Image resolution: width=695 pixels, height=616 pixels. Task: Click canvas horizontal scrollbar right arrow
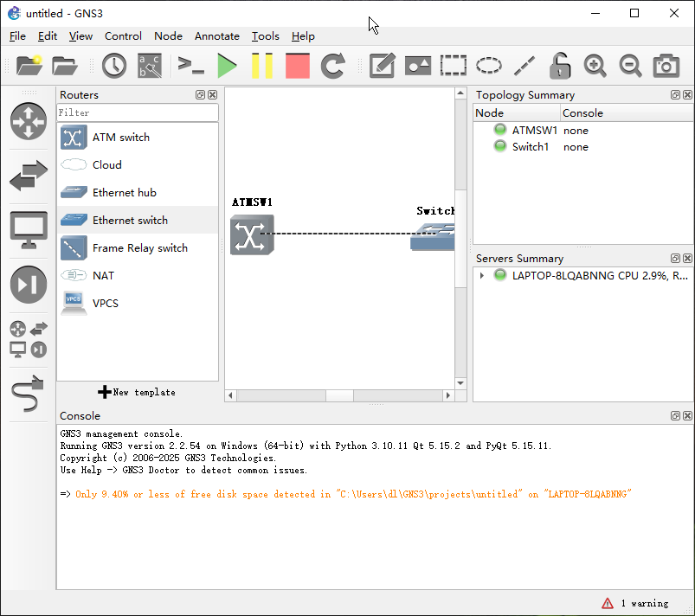(448, 395)
